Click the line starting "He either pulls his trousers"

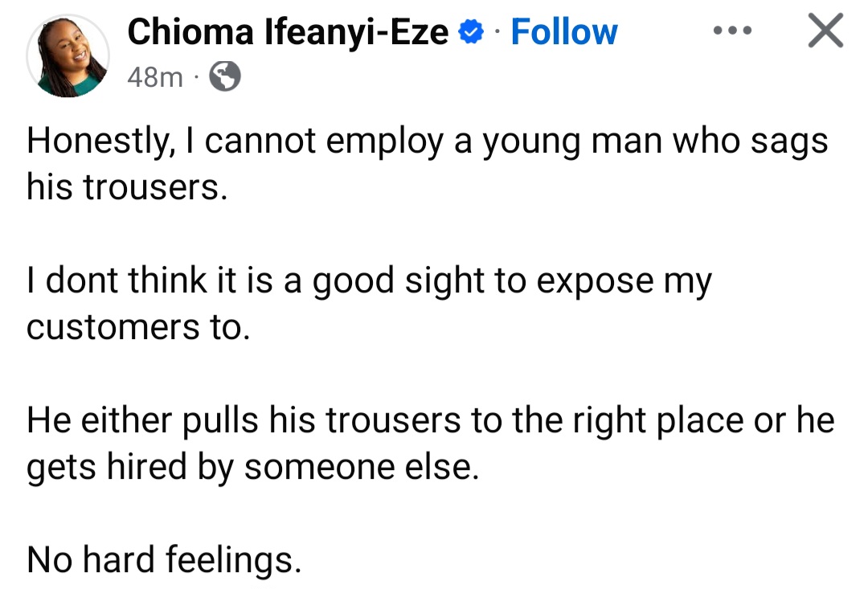click(x=431, y=421)
